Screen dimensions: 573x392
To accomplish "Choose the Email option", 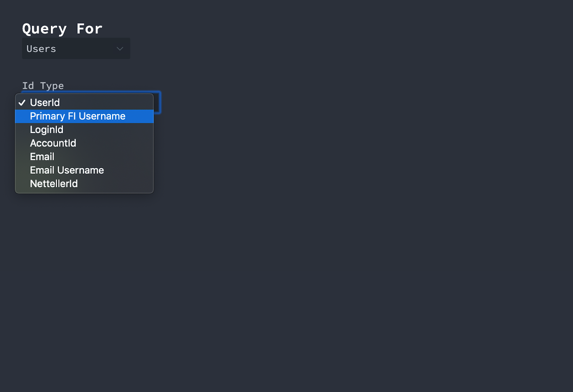I will coord(42,157).
